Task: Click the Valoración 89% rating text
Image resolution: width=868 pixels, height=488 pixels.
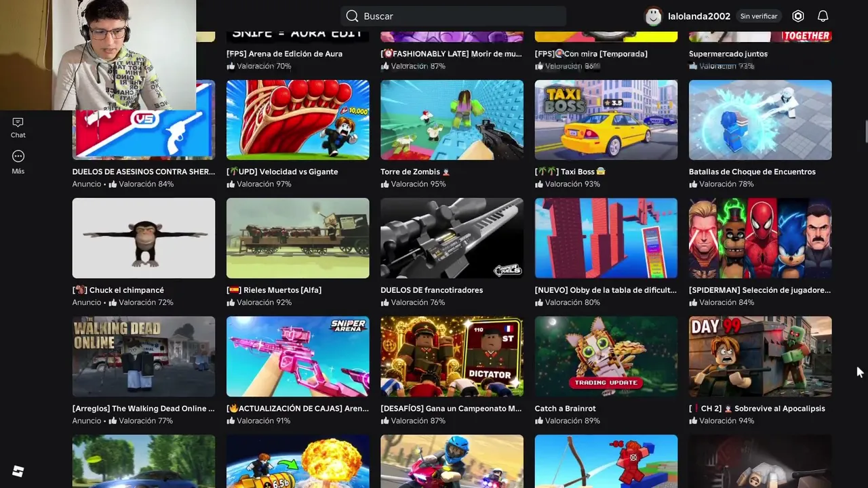Action: [572, 421]
